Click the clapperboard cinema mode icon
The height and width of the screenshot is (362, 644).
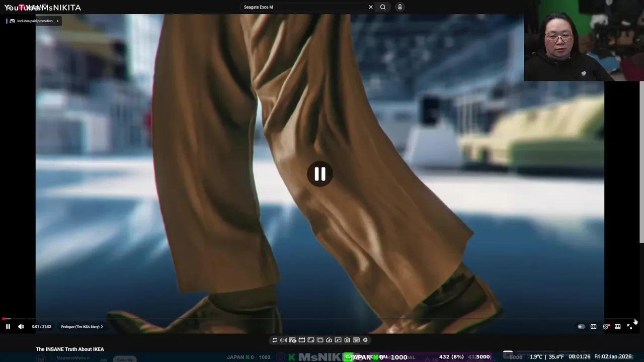302,340
